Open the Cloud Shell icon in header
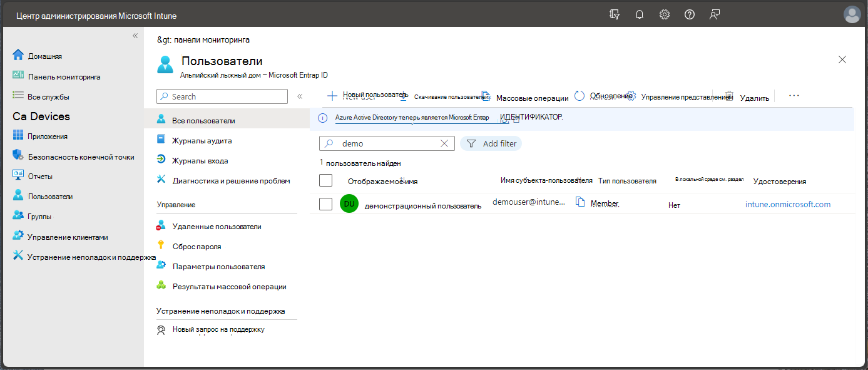 tap(615, 14)
